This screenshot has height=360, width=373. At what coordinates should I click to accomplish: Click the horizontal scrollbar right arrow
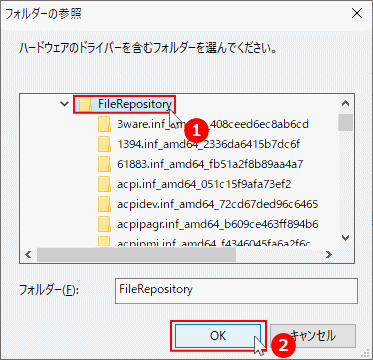tap(329, 255)
